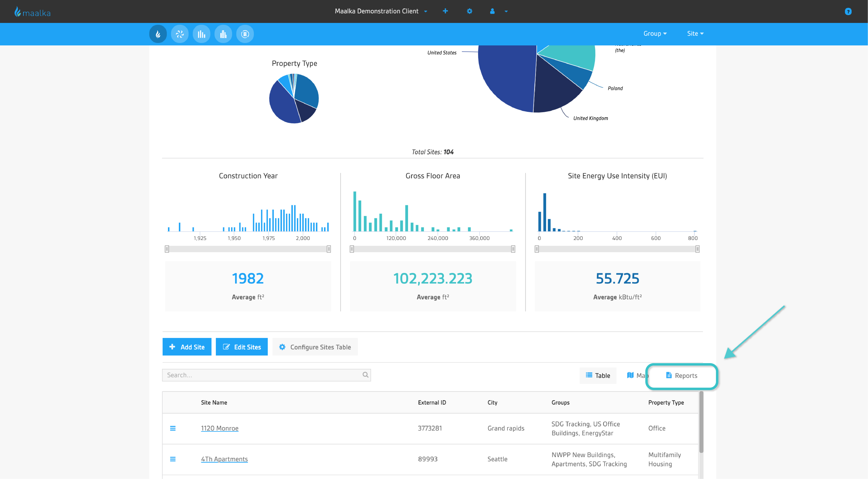
Task: Click the plus icon in top bar
Action: 445,11
